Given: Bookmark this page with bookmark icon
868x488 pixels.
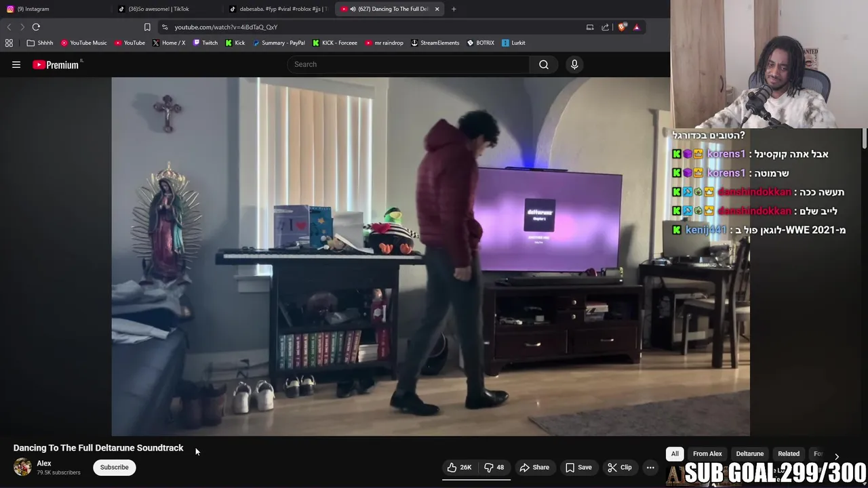Looking at the screenshot, I should (x=147, y=27).
